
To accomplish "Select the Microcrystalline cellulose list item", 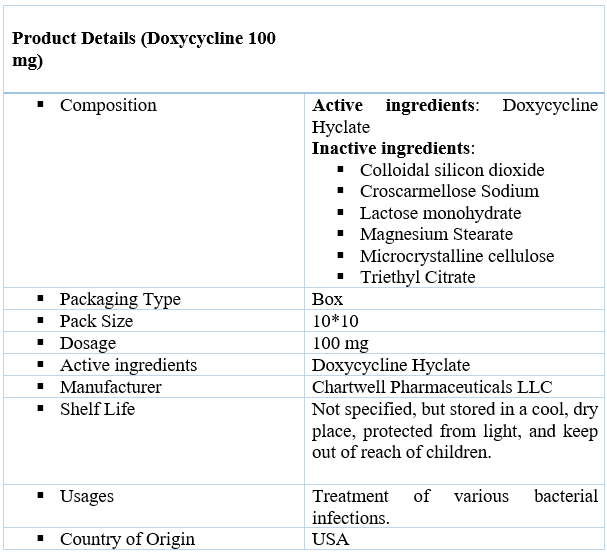I will click(x=456, y=256).
